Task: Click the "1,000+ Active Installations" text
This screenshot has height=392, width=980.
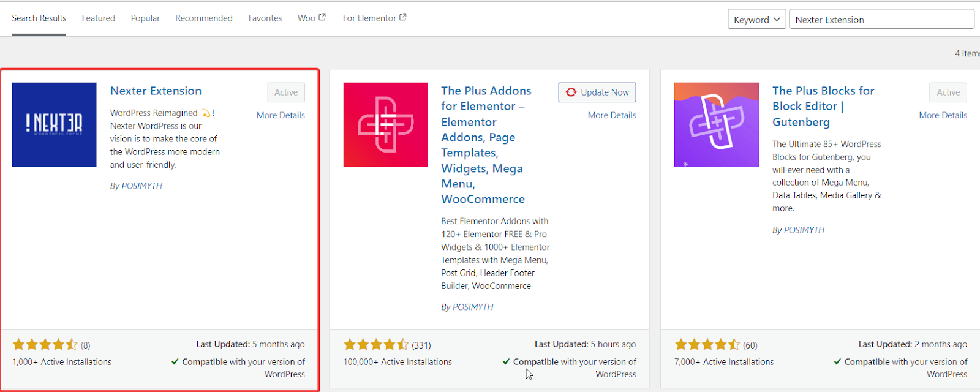Action: 62,362
